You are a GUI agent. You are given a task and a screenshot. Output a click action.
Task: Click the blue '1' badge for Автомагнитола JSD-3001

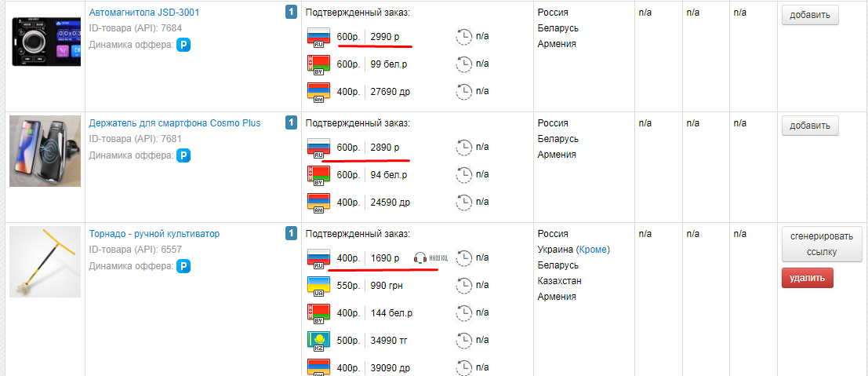[291, 13]
